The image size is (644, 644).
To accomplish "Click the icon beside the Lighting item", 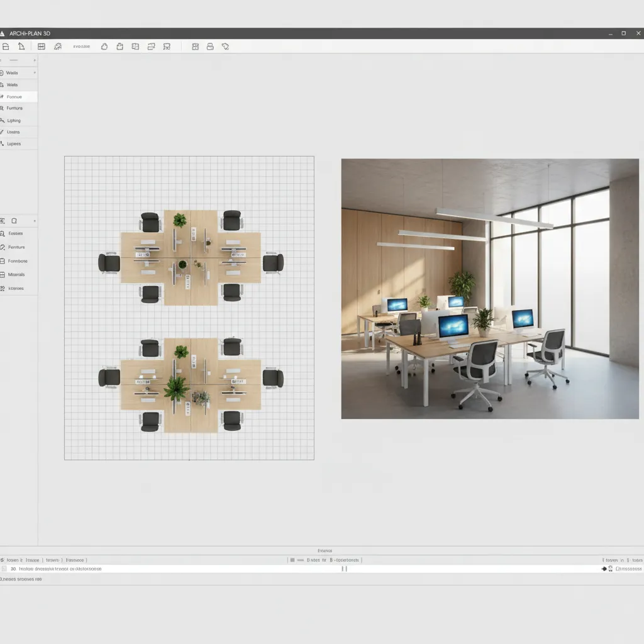I will pyautogui.click(x=3, y=120).
